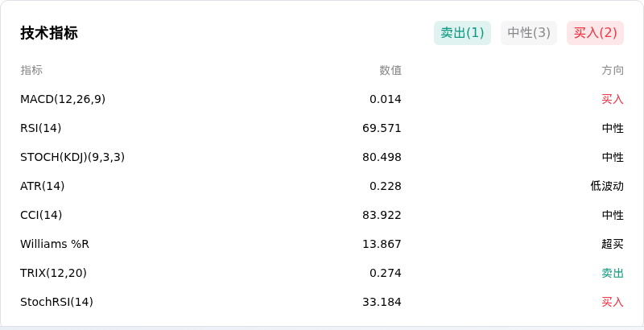Click the ATR(14) indicator label
Image resolution: width=644 pixels, height=330 pixels.
click(x=43, y=186)
